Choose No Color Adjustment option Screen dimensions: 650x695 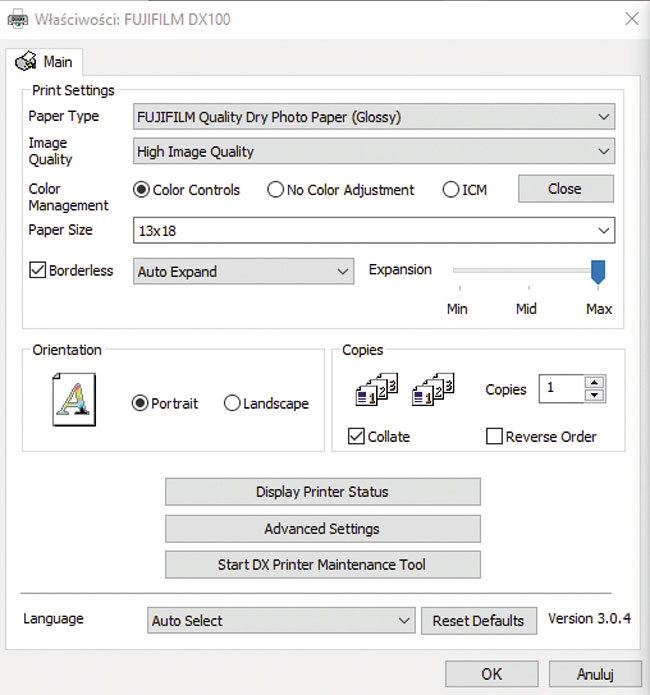[x=276, y=190]
